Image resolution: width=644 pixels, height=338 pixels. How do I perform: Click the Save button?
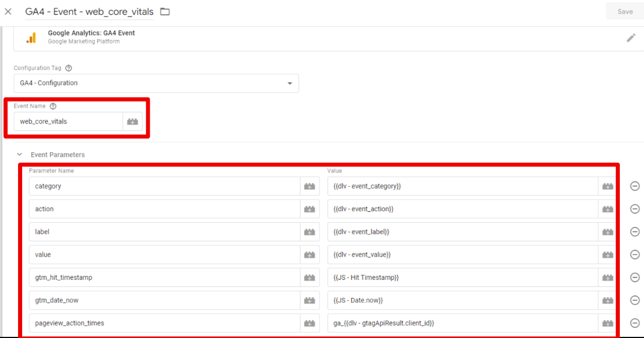click(x=625, y=11)
